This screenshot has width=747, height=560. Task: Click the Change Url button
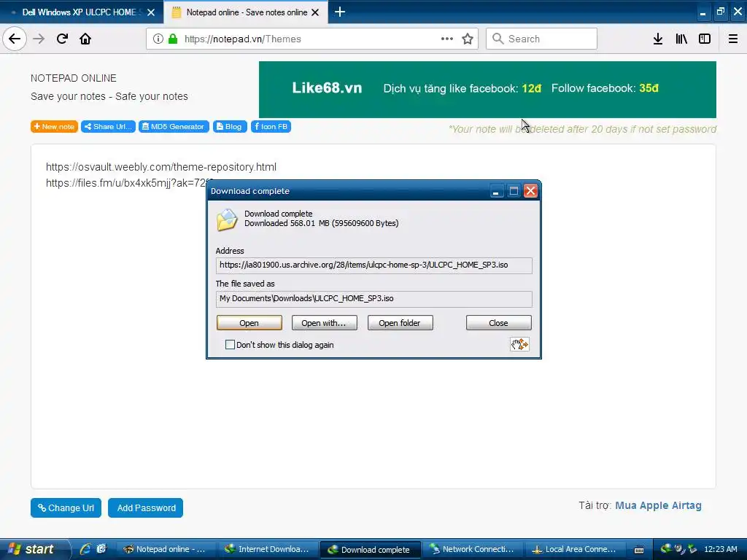tap(66, 507)
